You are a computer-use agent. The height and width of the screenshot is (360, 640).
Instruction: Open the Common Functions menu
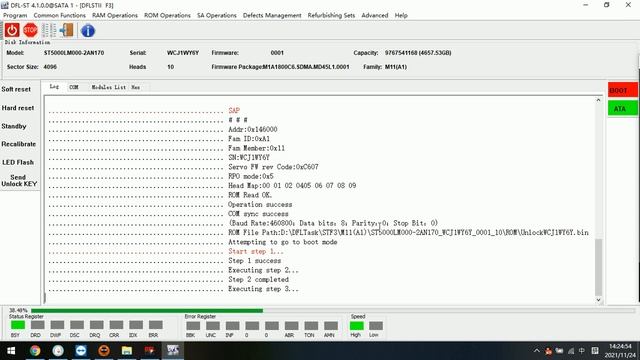click(x=60, y=15)
